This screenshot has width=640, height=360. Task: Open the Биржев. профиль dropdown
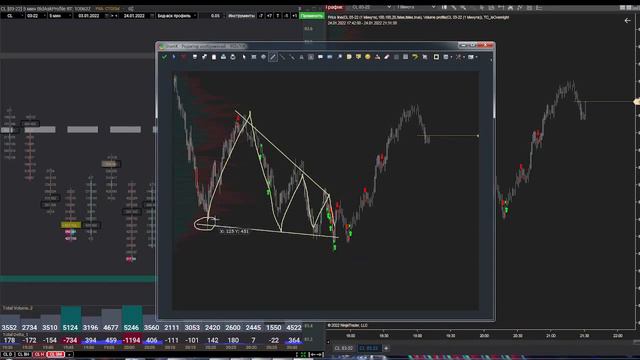pyautogui.click(x=176, y=16)
